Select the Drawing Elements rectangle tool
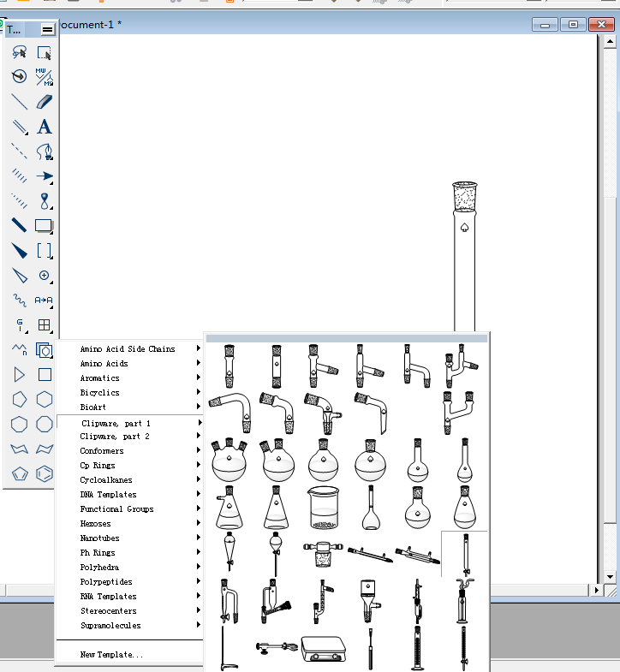The width and height of the screenshot is (620, 672). coord(45,225)
